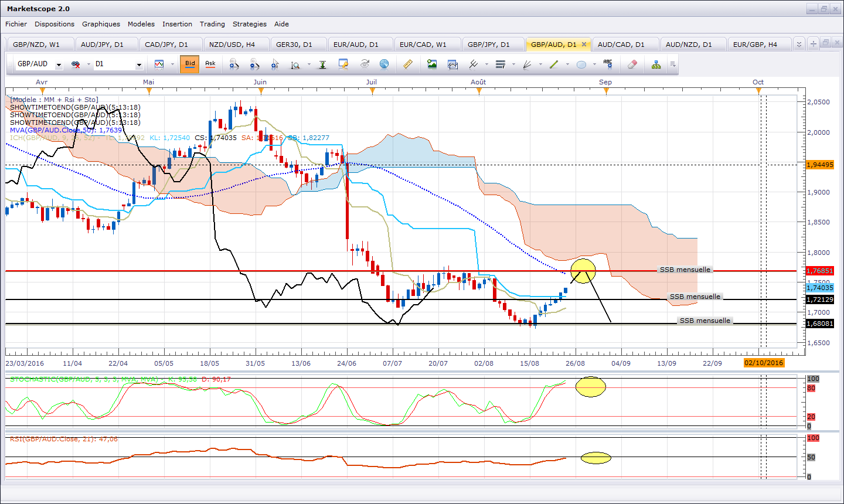The image size is (844, 504).
Task: Click the green hierarchy tree icon
Action: click(656, 64)
